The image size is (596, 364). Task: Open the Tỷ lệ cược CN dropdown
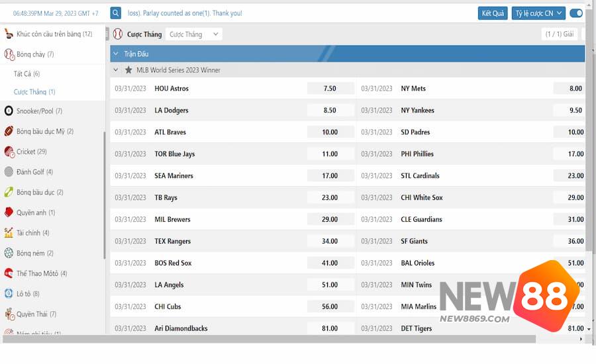(x=538, y=13)
